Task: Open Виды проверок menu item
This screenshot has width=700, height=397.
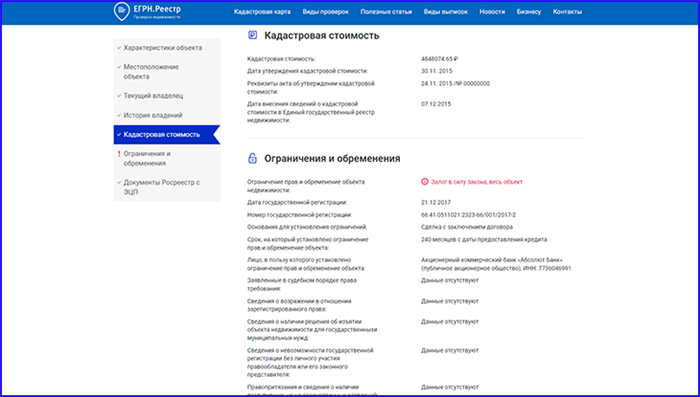Action: coord(325,12)
